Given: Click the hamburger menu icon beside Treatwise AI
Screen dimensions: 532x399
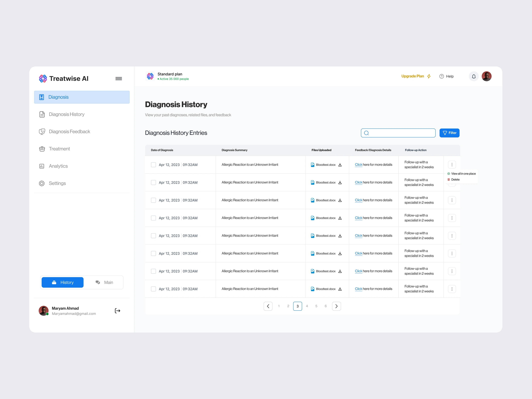Looking at the screenshot, I should (119, 79).
